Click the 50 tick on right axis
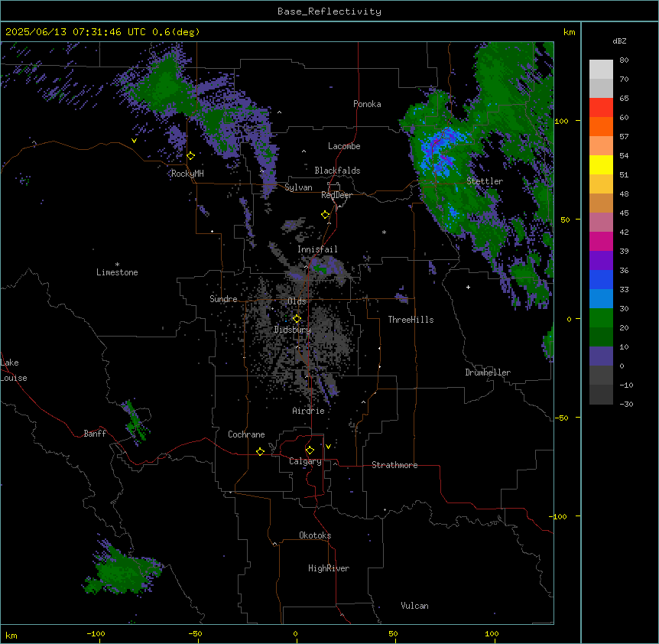The image size is (659, 644). 565,220
